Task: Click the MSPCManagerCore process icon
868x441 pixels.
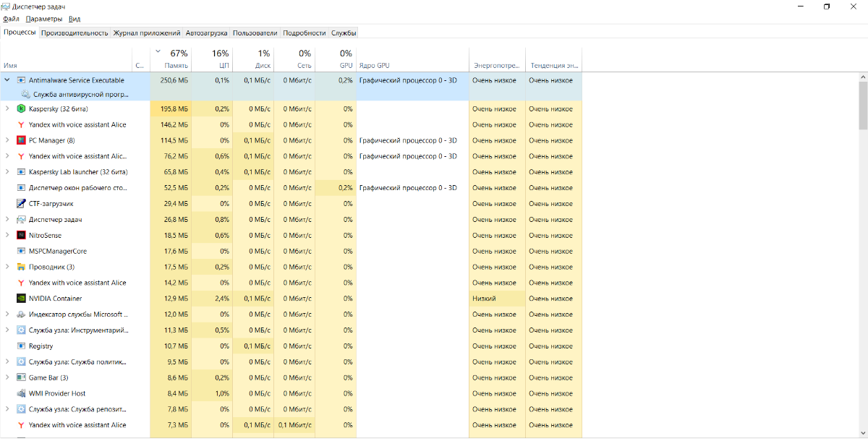Action: pos(21,252)
